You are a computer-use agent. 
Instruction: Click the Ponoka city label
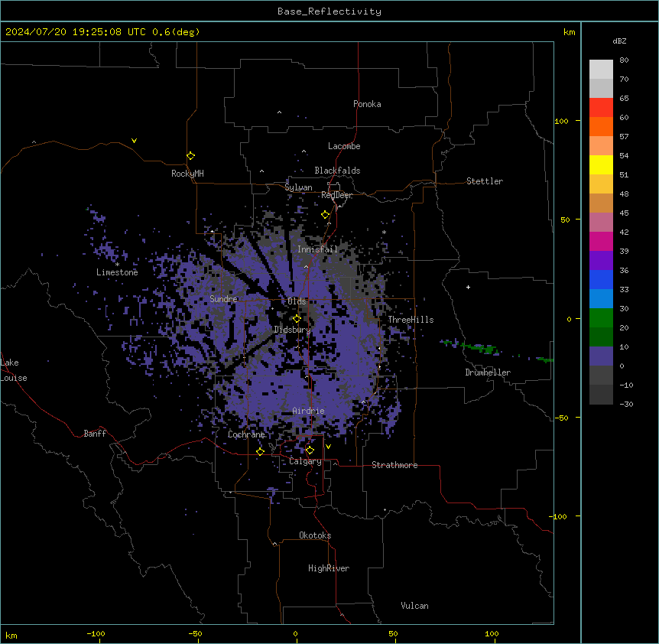click(367, 104)
